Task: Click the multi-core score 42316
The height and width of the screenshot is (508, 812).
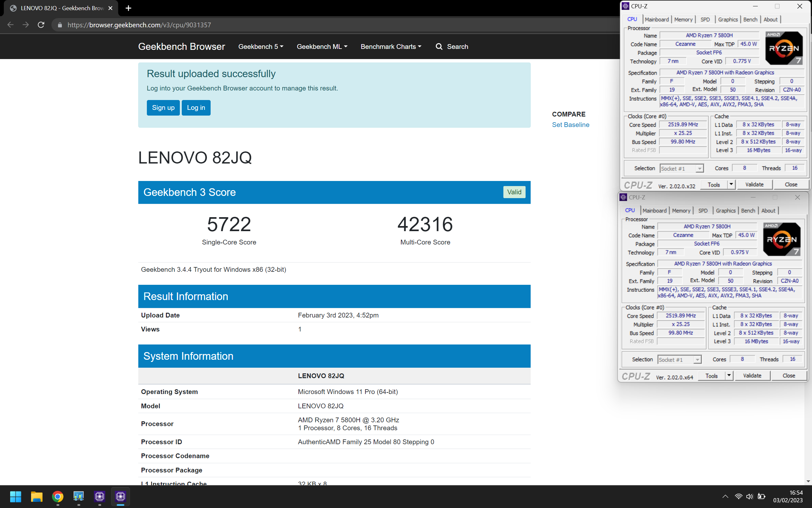Action: (x=425, y=224)
